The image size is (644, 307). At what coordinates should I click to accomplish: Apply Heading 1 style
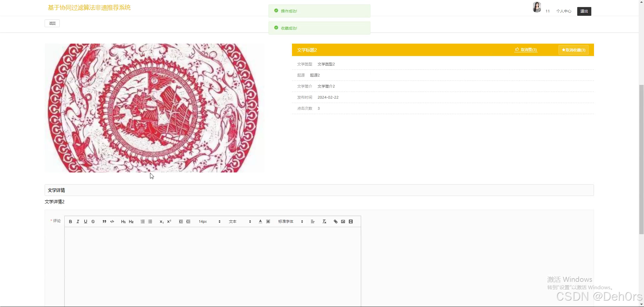click(x=123, y=221)
